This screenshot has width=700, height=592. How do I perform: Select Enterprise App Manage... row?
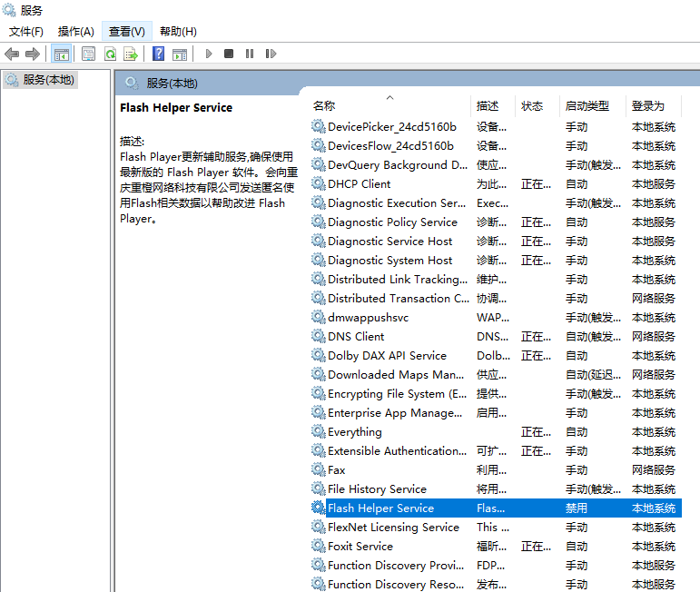(496, 412)
